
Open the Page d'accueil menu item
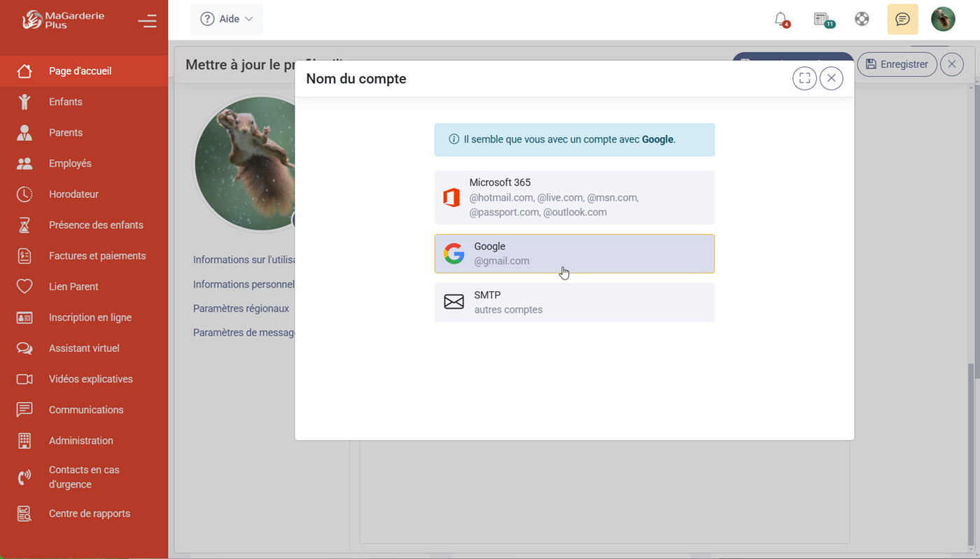(84, 71)
